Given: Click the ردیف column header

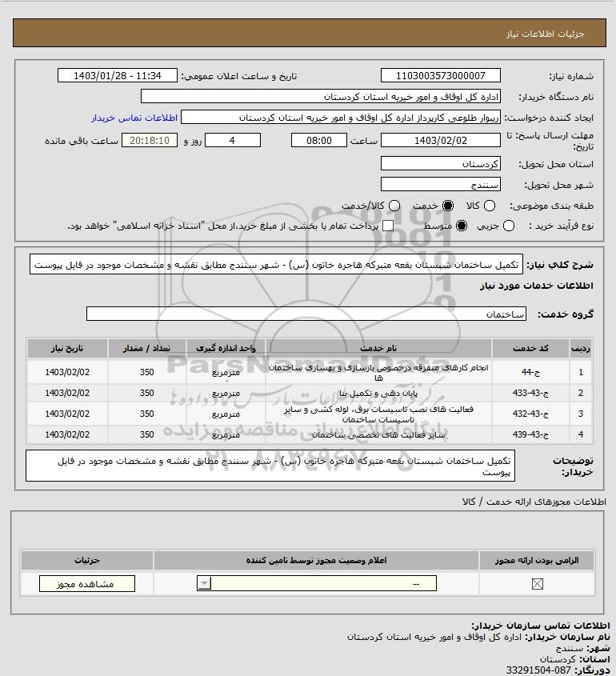Looking at the screenshot, I should [581, 348].
